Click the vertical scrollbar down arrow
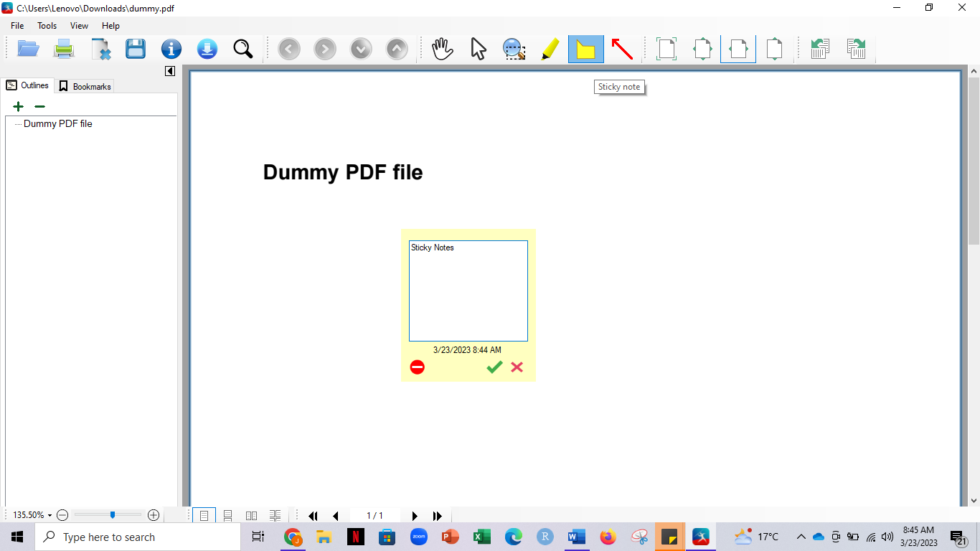The height and width of the screenshot is (551, 980). (x=974, y=500)
